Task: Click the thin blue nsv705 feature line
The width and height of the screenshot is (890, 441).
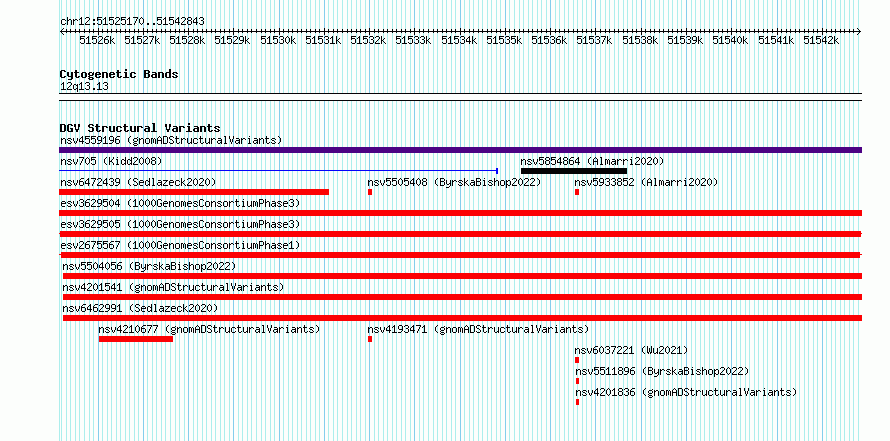Action: (x=279, y=170)
